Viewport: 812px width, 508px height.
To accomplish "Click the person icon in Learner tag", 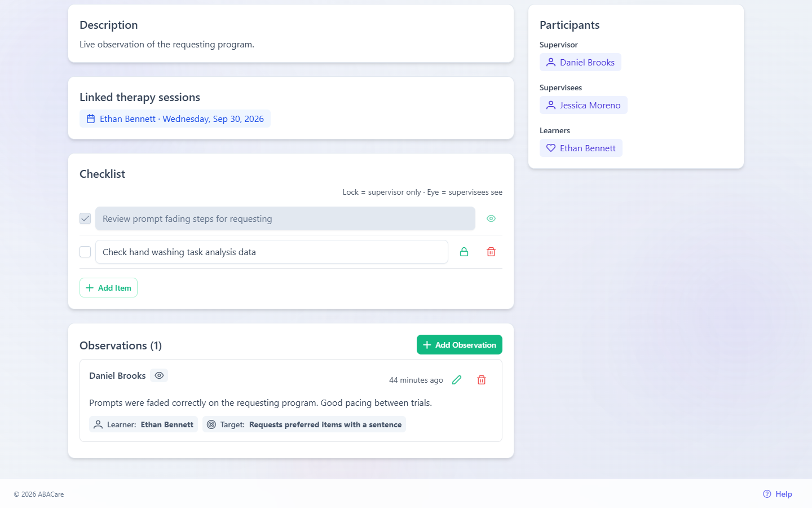I will coord(98,424).
